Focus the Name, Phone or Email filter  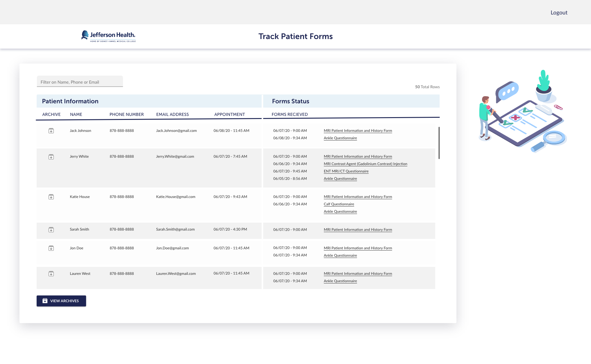click(x=80, y=82)
